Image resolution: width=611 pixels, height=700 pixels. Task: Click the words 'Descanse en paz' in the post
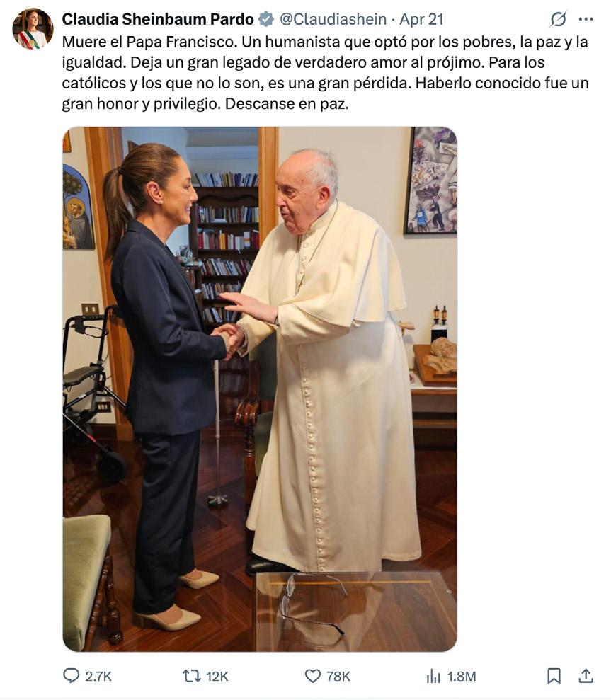point(286,104)
